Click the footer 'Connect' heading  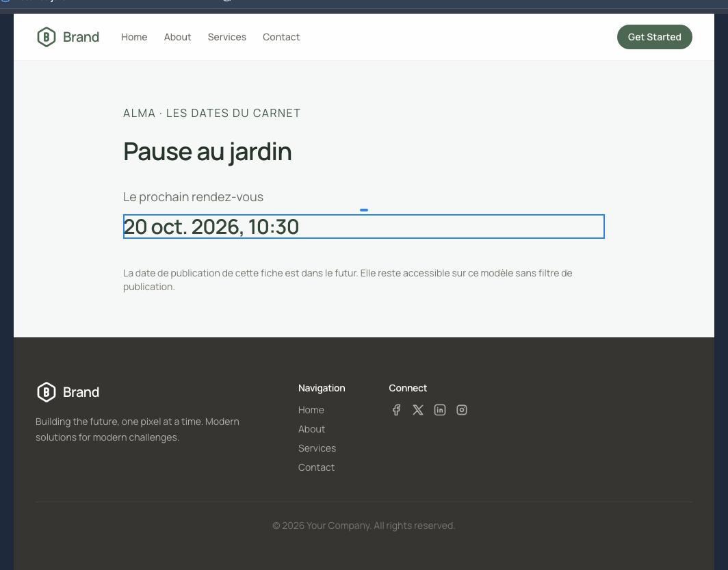point(408,388)
